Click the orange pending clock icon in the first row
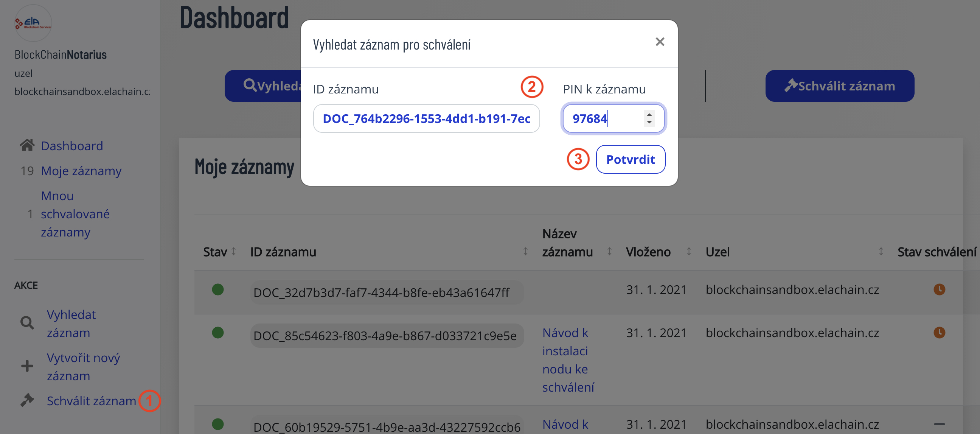Image resolution: width=980 pixels, height=434 pixels. point(939,290)
